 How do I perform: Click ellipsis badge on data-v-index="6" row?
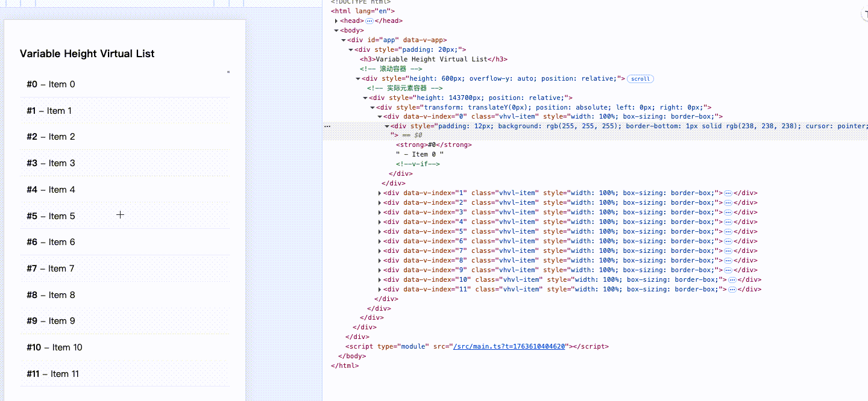point(728,241)
